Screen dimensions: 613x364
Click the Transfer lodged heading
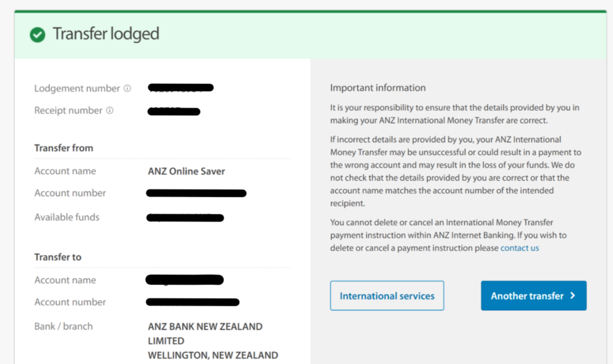[106, 34]
